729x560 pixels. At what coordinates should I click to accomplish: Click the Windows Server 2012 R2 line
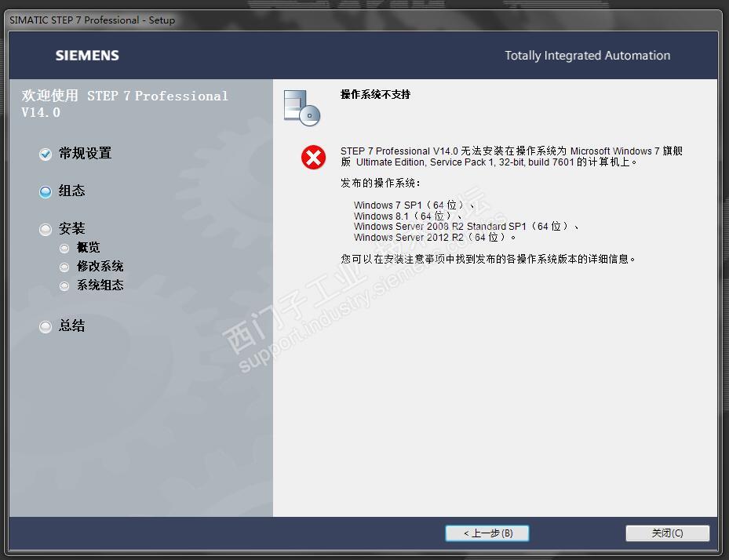point(435,238)
